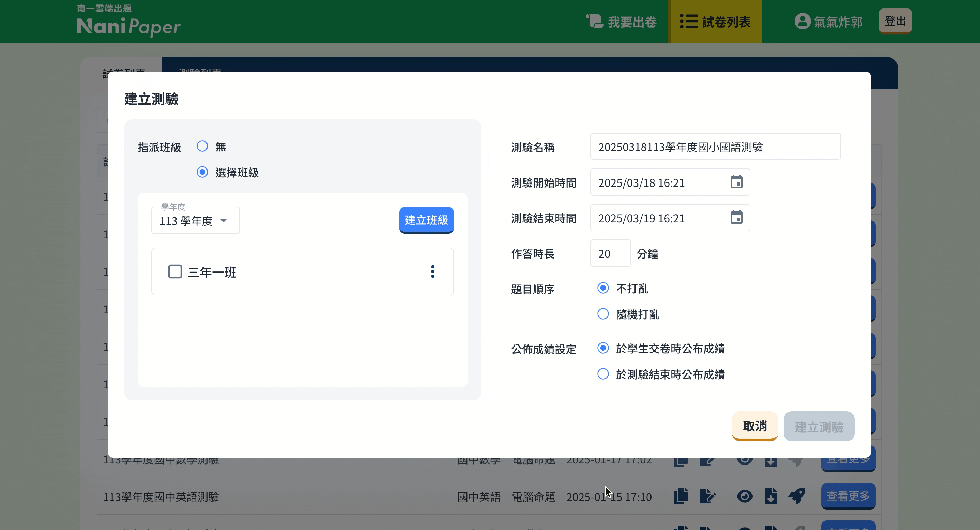Edit icon in 113學年度國中英語測驗 row

point(708,497)
